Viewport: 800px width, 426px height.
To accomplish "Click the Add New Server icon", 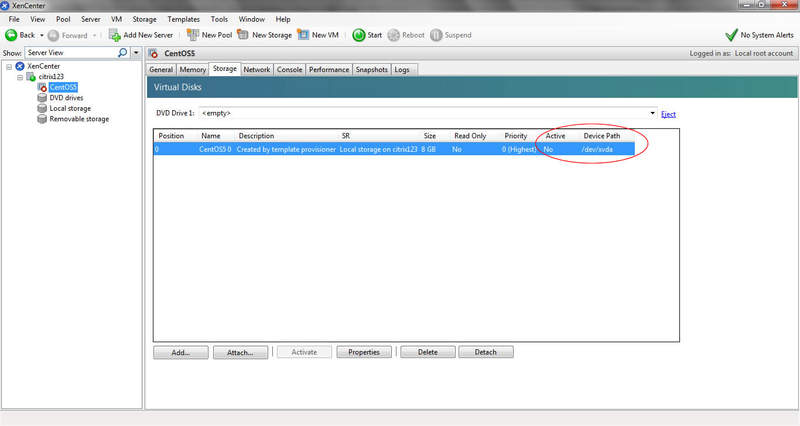I will (114, 35).
